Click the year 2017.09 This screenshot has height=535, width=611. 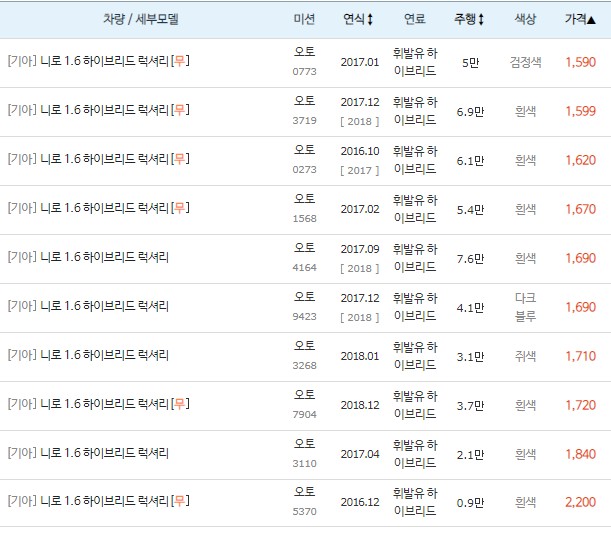[360, 249]
